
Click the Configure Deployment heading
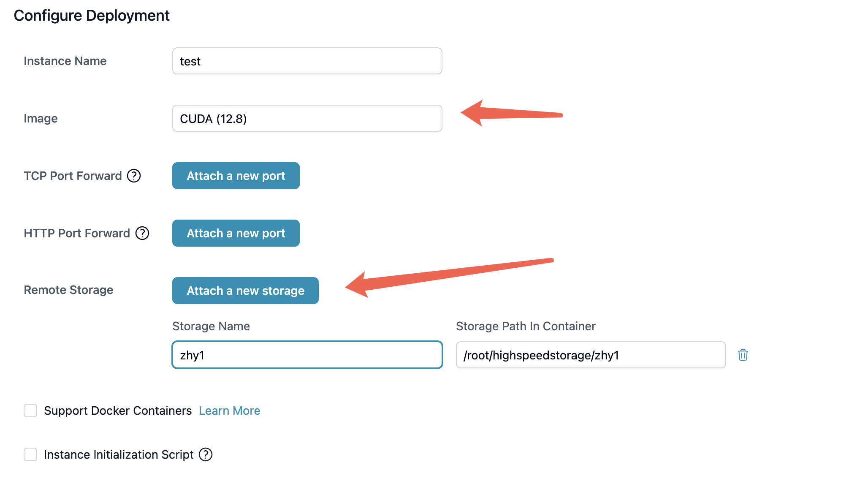pos(92,16)
